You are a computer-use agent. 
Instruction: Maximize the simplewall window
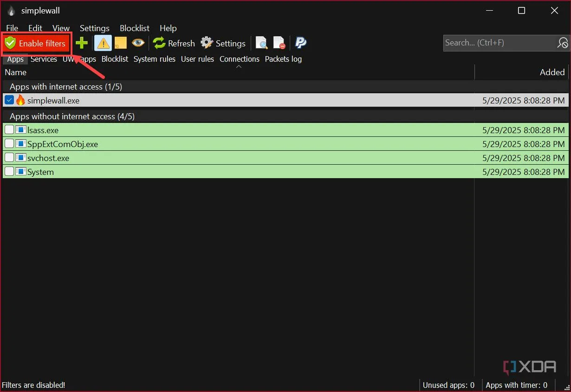pyautogui.click(x=521, y=11)
